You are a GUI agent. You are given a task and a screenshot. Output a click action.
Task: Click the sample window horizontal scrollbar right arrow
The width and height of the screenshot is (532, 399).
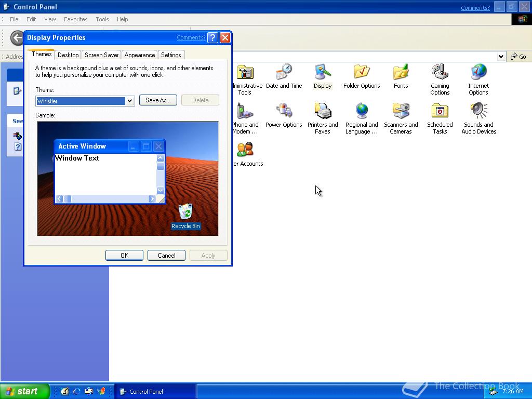152,199
